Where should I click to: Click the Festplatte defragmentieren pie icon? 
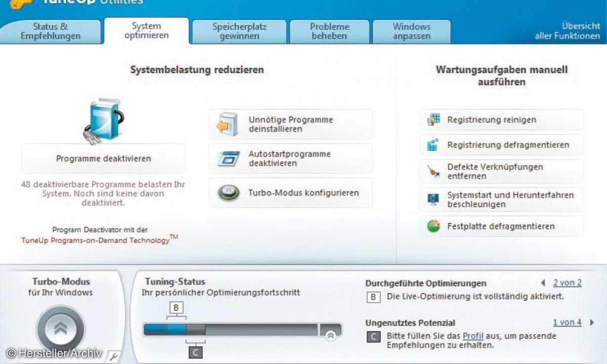click(433, 226)
